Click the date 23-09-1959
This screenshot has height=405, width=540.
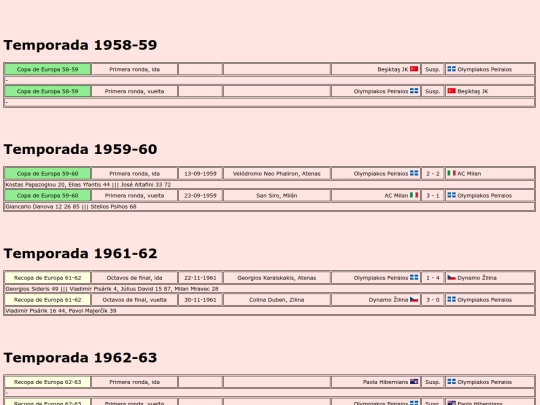[200, 196]
